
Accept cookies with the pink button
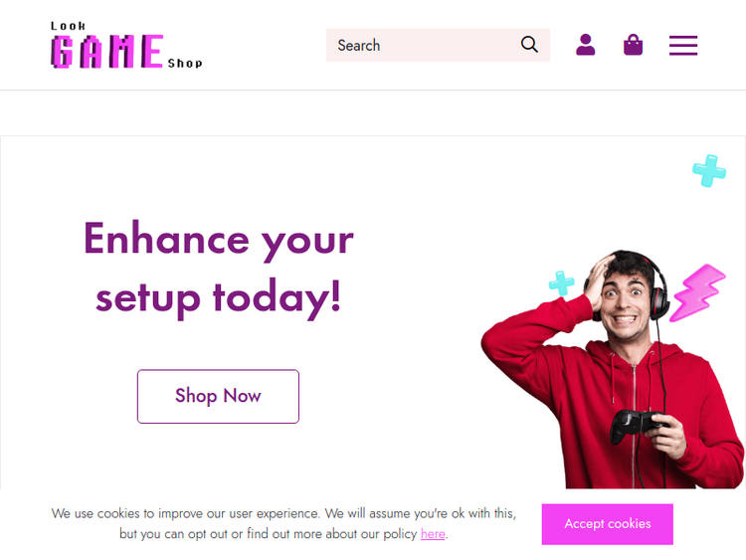(x=607, y=524)
